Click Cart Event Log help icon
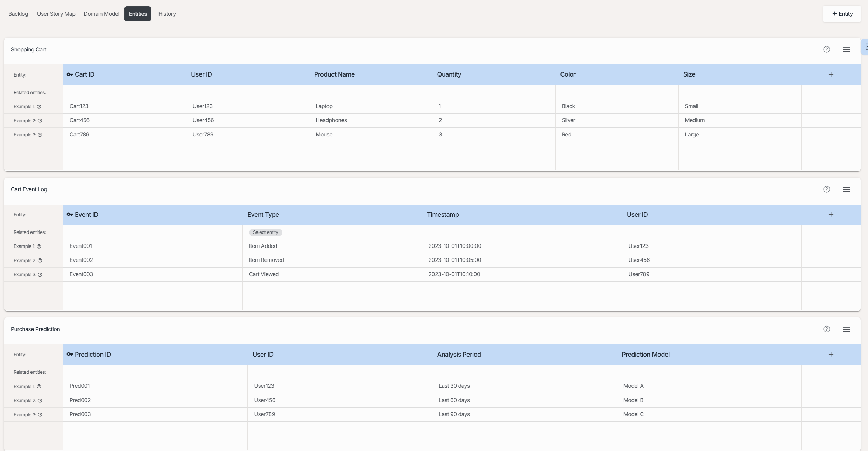Viewport: 868px width, 451px height. pos(826,189)
